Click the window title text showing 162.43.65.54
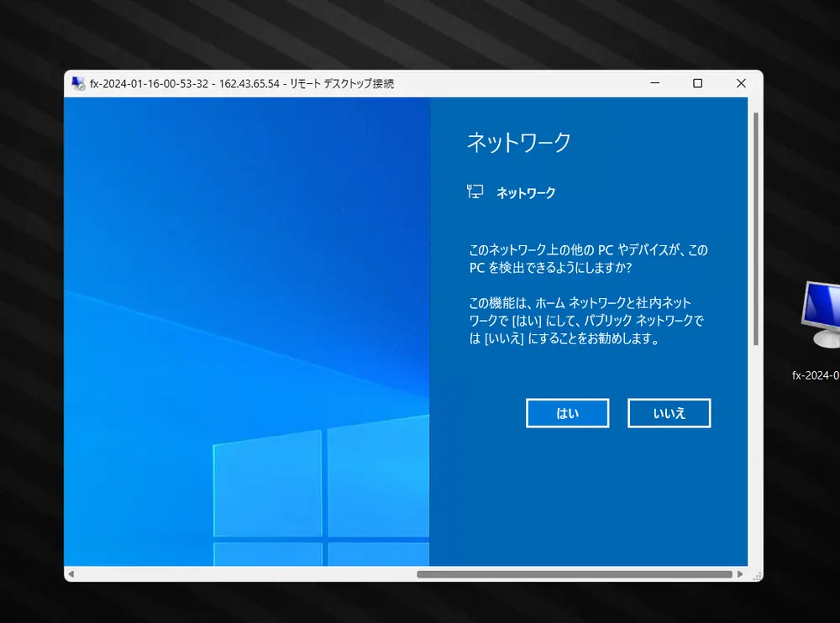 click(x=249, y=84)
